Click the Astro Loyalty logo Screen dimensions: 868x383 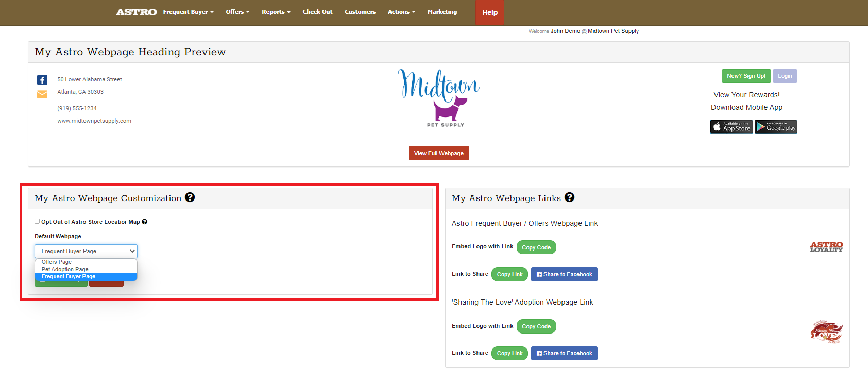pos(826,247)
